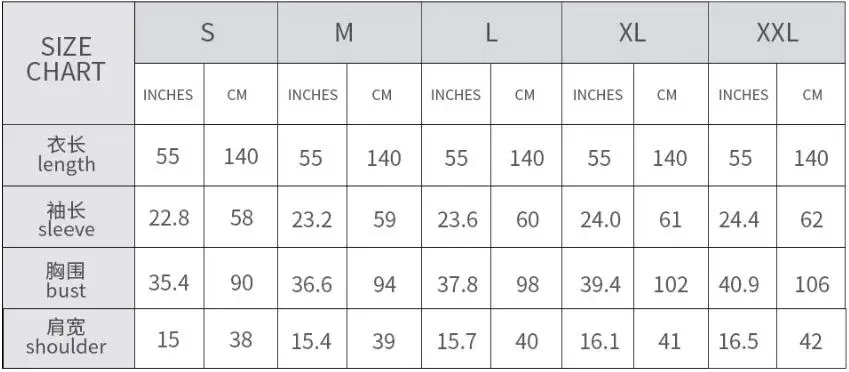This screenshot has width=849, height=372.
Task: Click the CM subheader under XXL
Action: (812, 94)
